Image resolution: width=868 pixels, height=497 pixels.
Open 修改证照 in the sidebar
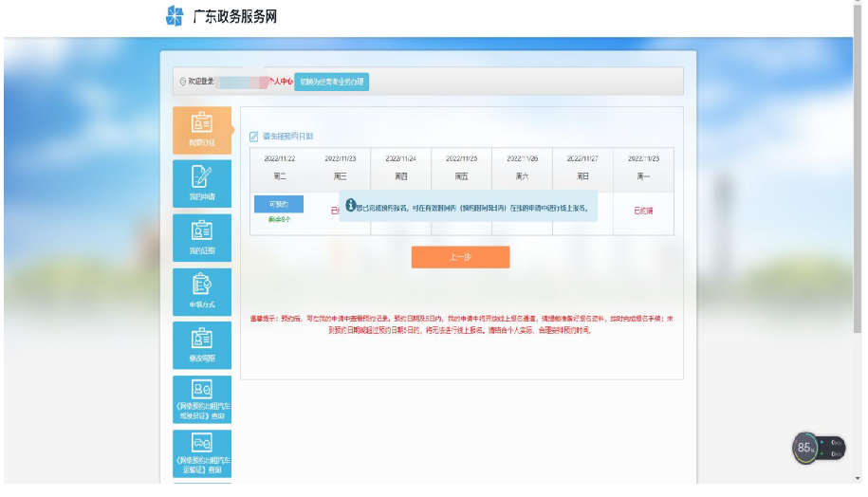point(201,345)
